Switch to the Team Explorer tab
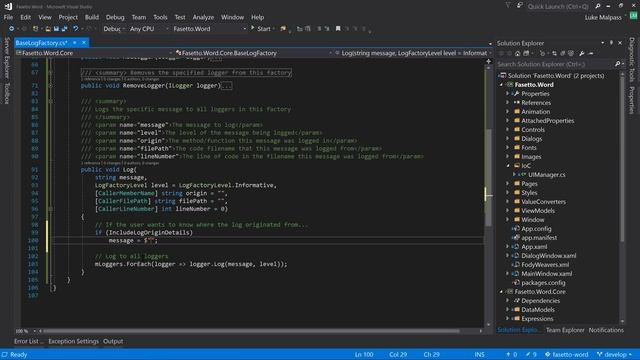This screenshot has width=640, height=360. 565,330
